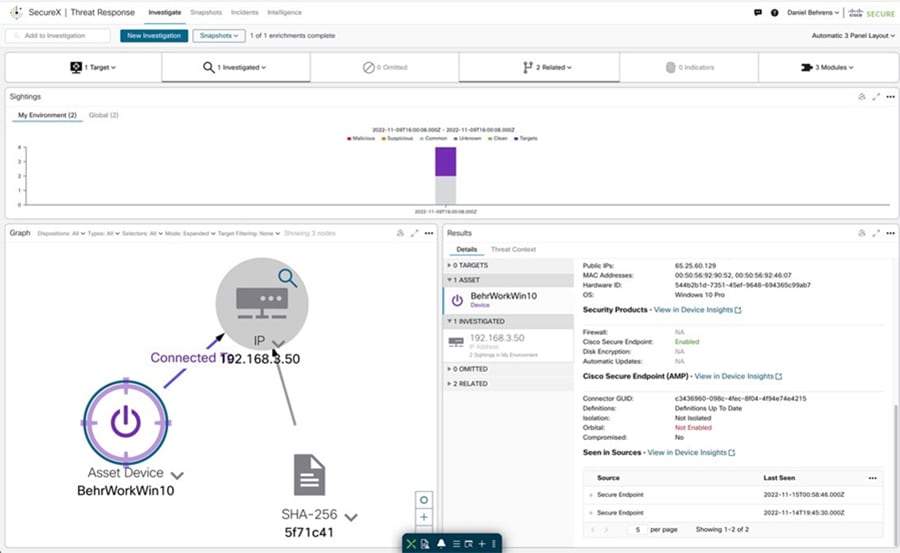This screenshot has height=553, width=900.
Task: Open the Automatic 3 Panel Layout dropdown
Action: click(x=853, y=36)
